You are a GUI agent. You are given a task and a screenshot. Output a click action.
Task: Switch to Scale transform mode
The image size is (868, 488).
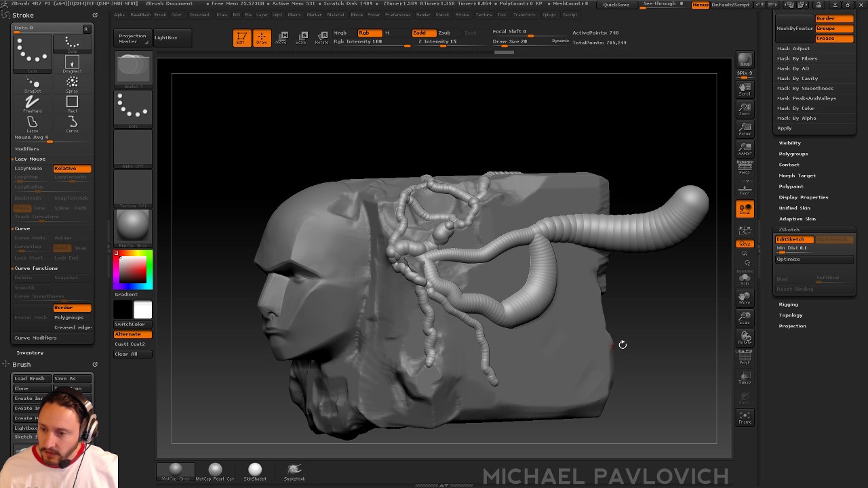(301, 38)
